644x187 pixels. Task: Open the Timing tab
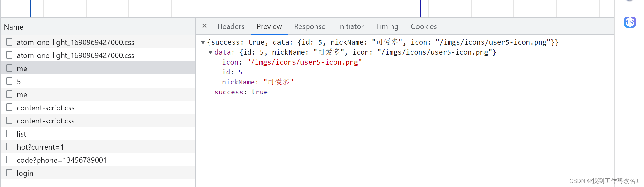tap(387, 26)
